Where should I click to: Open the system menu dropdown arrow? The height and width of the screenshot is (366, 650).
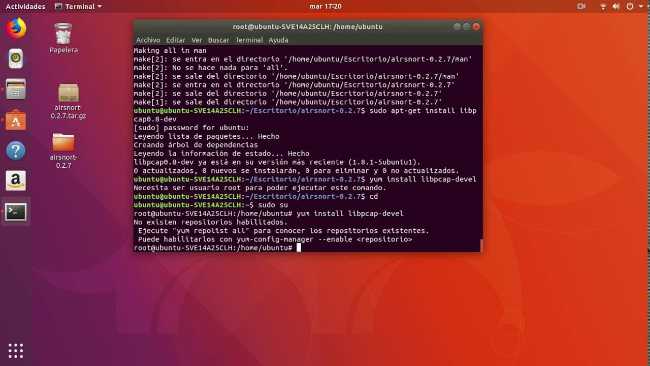click(x=641, y=7)
